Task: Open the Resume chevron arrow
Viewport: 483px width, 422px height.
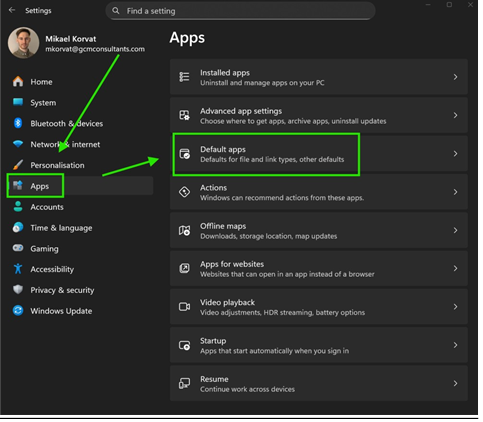Action: [x=455, y=384]
